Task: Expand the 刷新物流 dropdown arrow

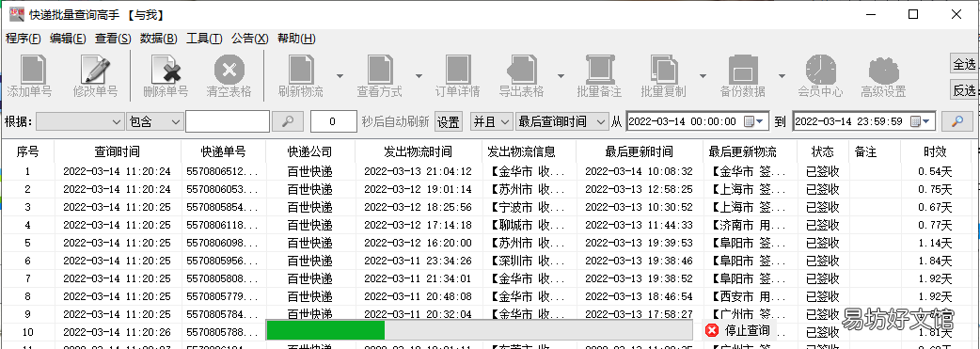Action: pyautogui.click(x=340, y=75)
